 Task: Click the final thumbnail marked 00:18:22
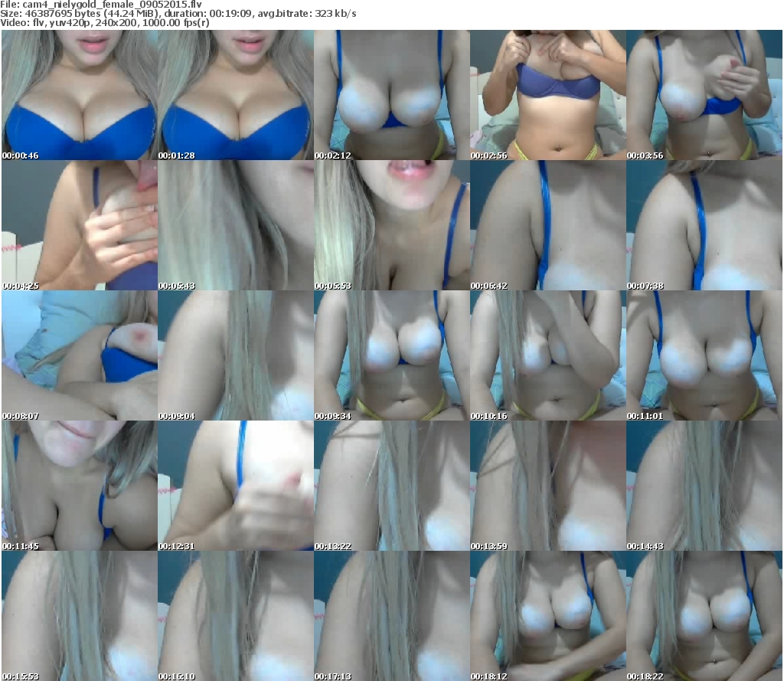[x=704, y=616]
